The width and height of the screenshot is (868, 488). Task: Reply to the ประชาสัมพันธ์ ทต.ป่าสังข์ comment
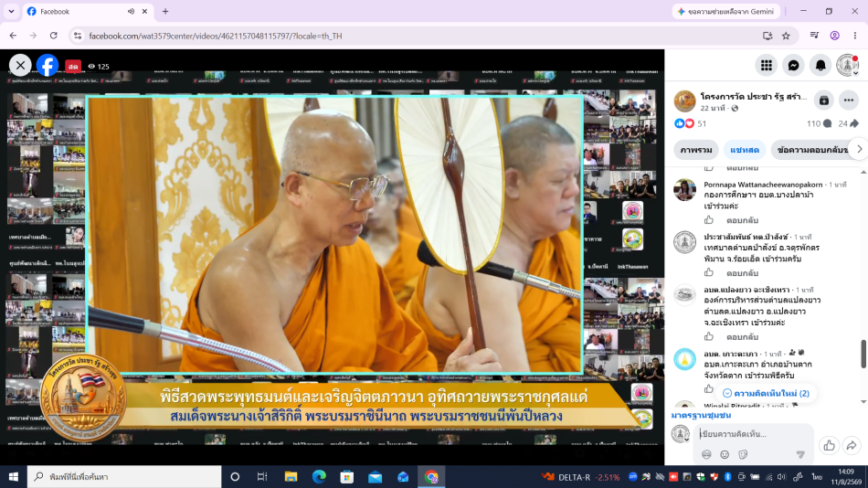click(x=742, y=273)
